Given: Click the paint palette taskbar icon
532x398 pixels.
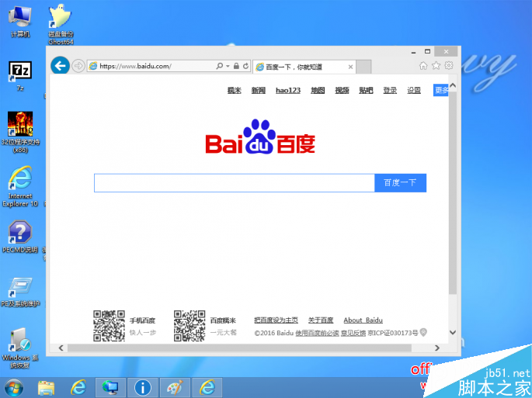Looking at the screenshot, I should 175,388.
